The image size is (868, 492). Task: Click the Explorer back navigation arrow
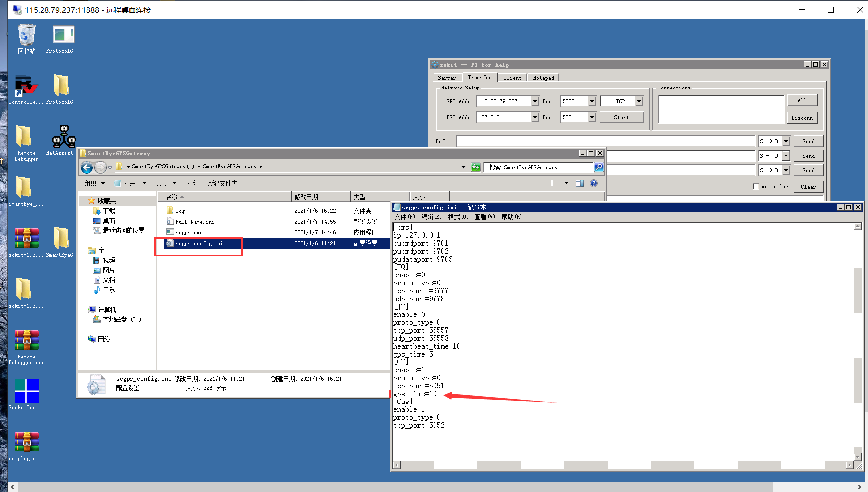tap(87, 168)
